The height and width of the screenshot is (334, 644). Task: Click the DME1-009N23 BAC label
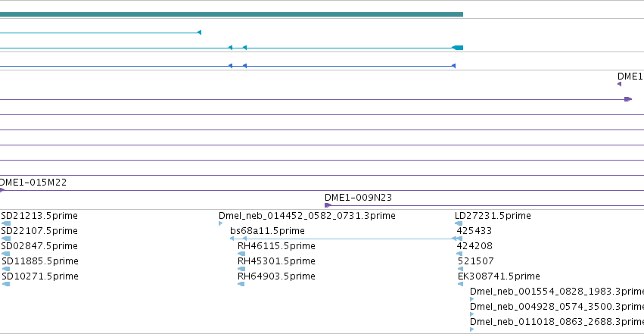click(x=358, y=198)
